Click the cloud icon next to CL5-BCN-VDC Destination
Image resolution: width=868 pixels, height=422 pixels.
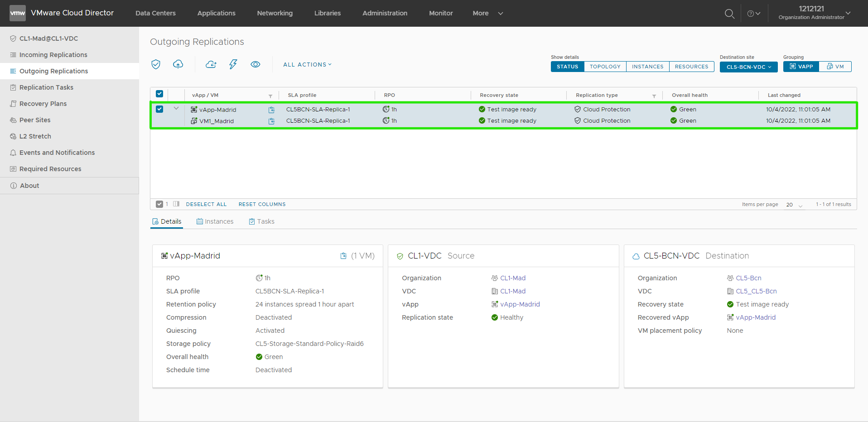coord(636,256)
